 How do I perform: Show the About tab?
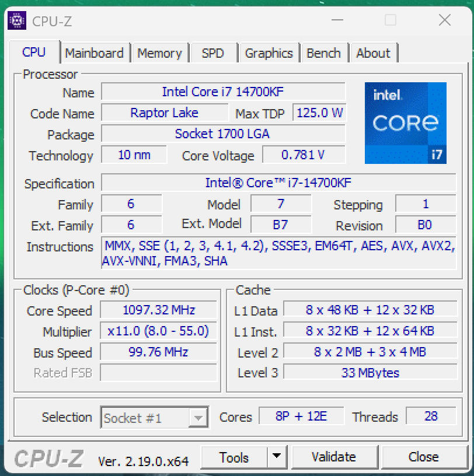373,53
